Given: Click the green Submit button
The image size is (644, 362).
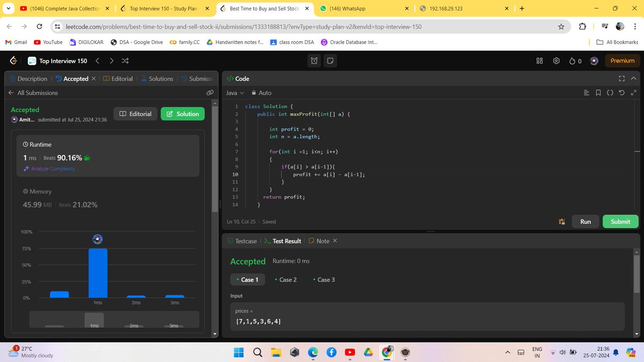Looking at the screenshot, I should (x=620, y=221).
